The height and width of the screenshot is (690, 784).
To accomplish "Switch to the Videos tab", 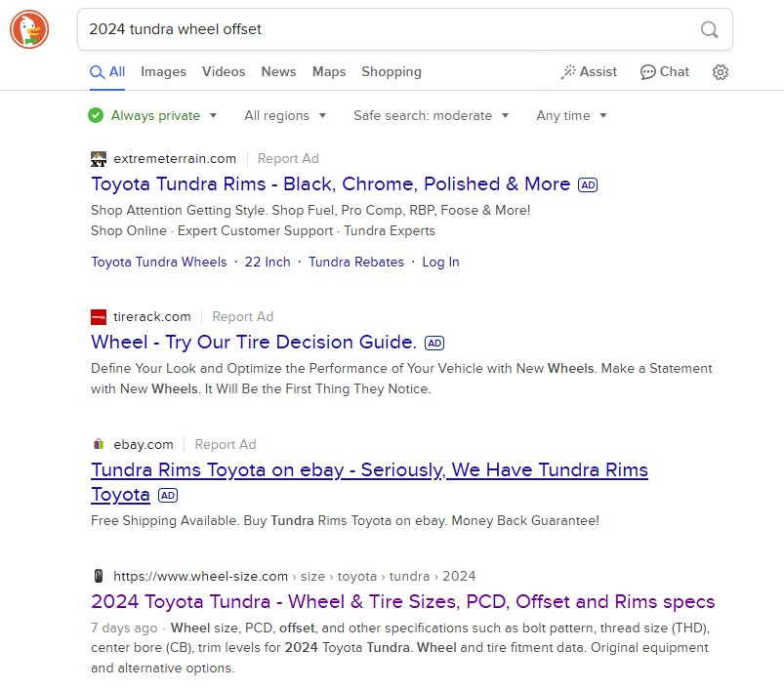I will tap(224, 72).
